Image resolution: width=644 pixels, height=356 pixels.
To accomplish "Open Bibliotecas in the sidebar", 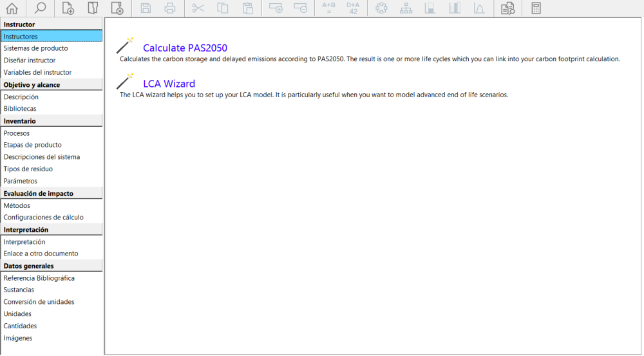I will (52, 108).
